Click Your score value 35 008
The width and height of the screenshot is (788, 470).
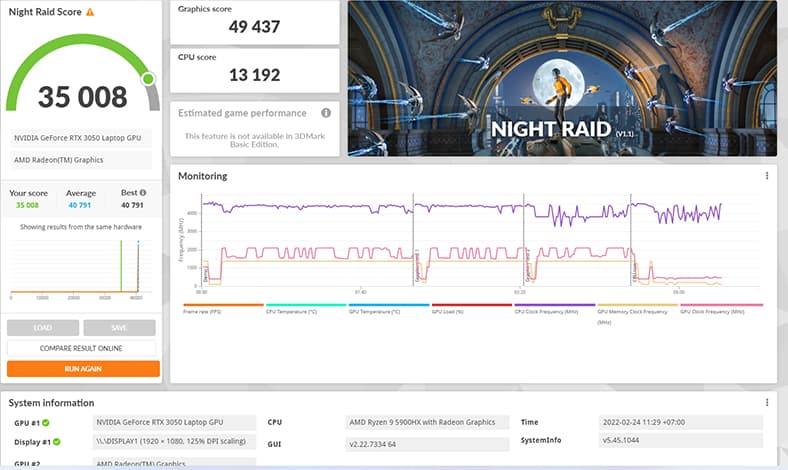coord(27,205)
